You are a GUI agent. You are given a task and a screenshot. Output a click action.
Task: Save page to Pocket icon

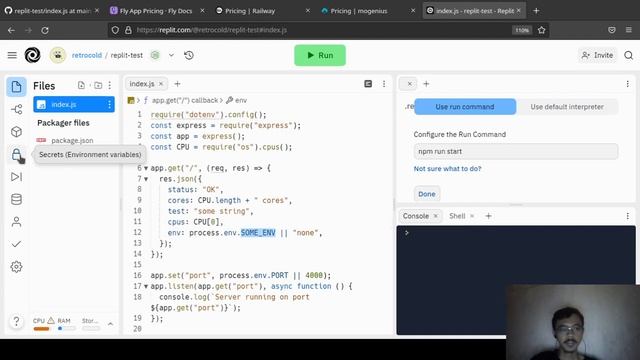[611, 30]
